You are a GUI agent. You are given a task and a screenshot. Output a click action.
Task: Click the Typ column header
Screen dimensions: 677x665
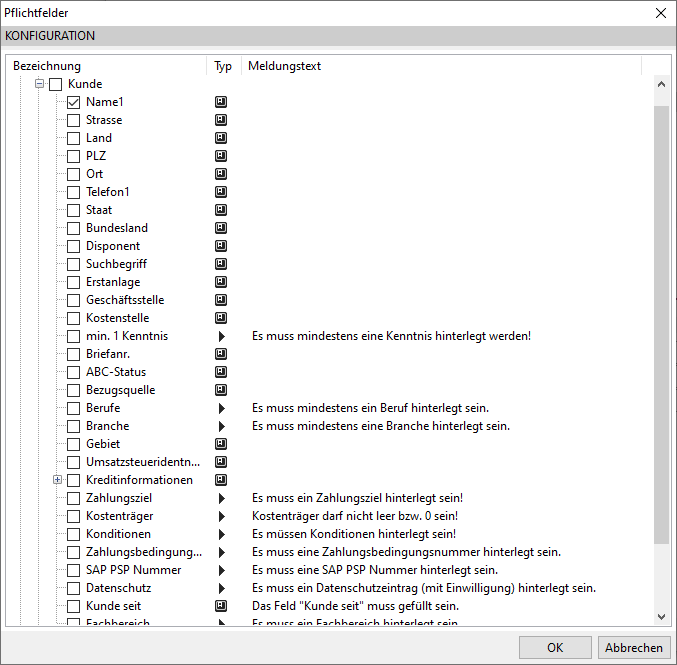[x=223, y=66]
